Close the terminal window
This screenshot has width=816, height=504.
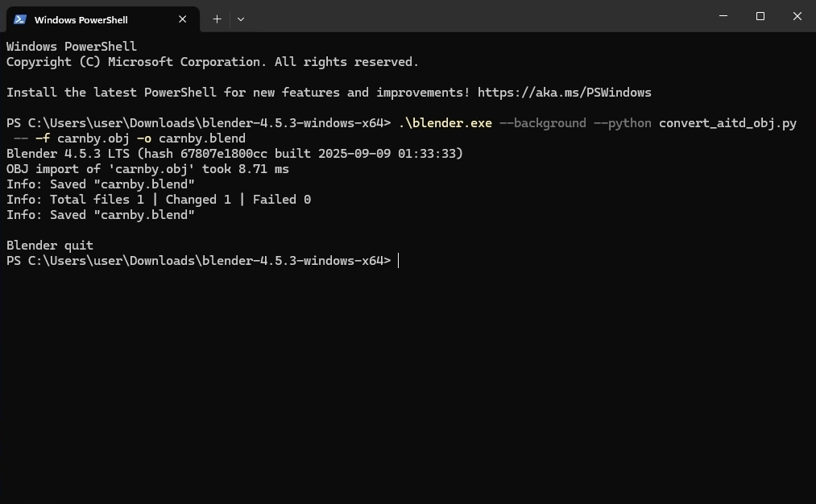click(797, 16)
